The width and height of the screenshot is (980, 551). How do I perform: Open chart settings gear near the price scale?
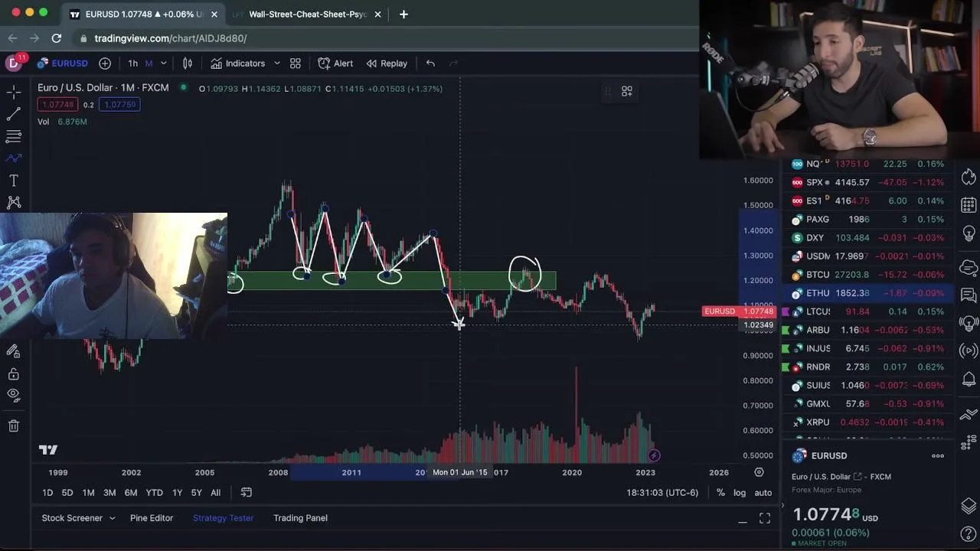pyautogui.click(x=759, y=472)
